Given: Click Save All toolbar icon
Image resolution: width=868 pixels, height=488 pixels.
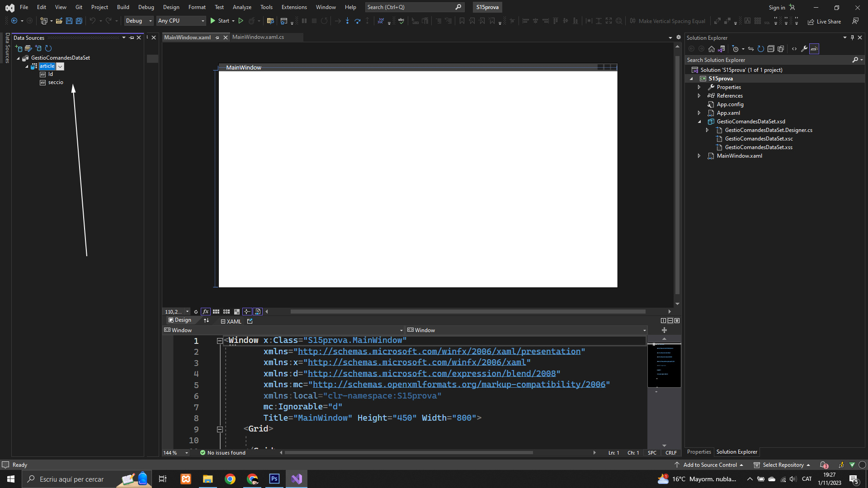Looking at the screenshot, I should pyautogui.click(x=79, y=21).
